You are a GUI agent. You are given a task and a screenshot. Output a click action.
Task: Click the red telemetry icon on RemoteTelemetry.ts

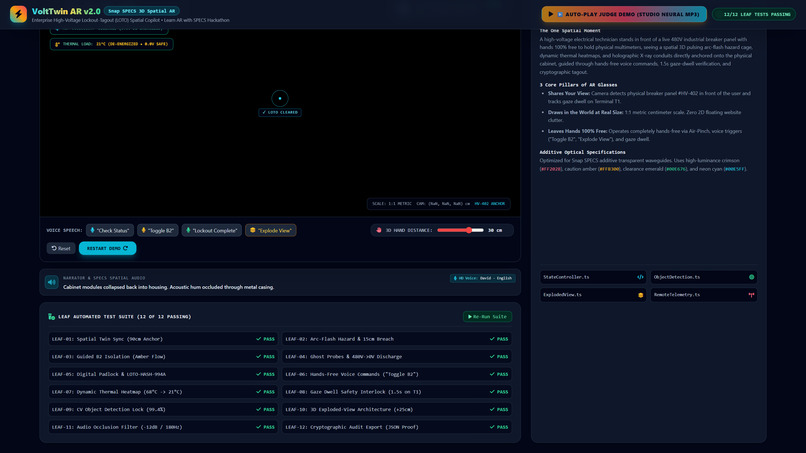tap(752, 295)
